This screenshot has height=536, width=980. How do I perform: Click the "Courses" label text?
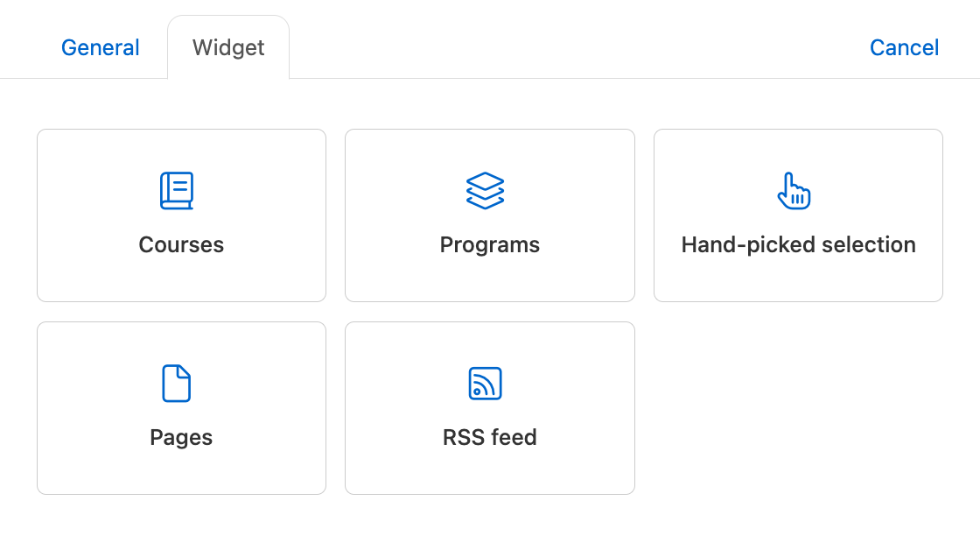click(181, 244)
